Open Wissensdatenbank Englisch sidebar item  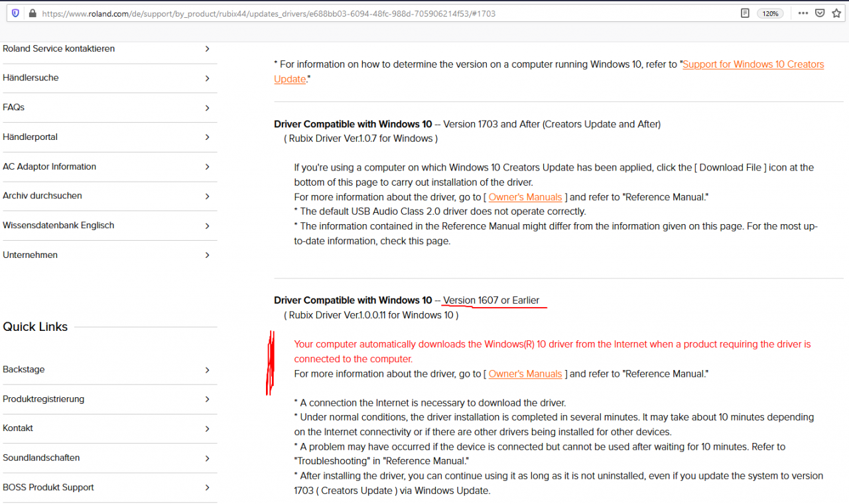109,225
